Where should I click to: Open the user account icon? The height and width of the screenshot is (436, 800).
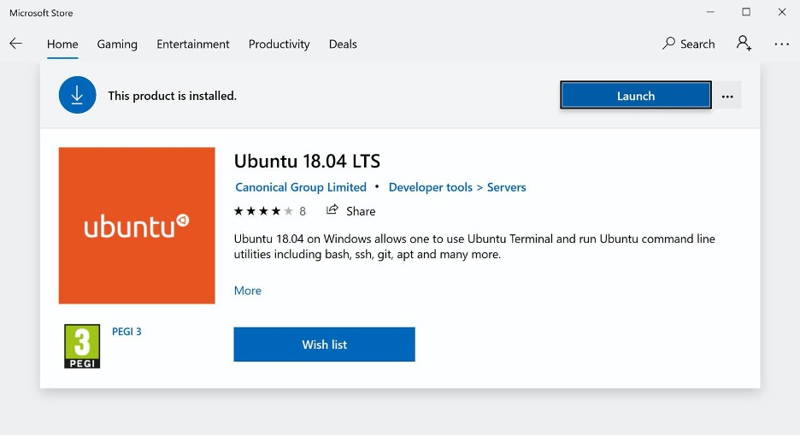click(x=743, y=44)
